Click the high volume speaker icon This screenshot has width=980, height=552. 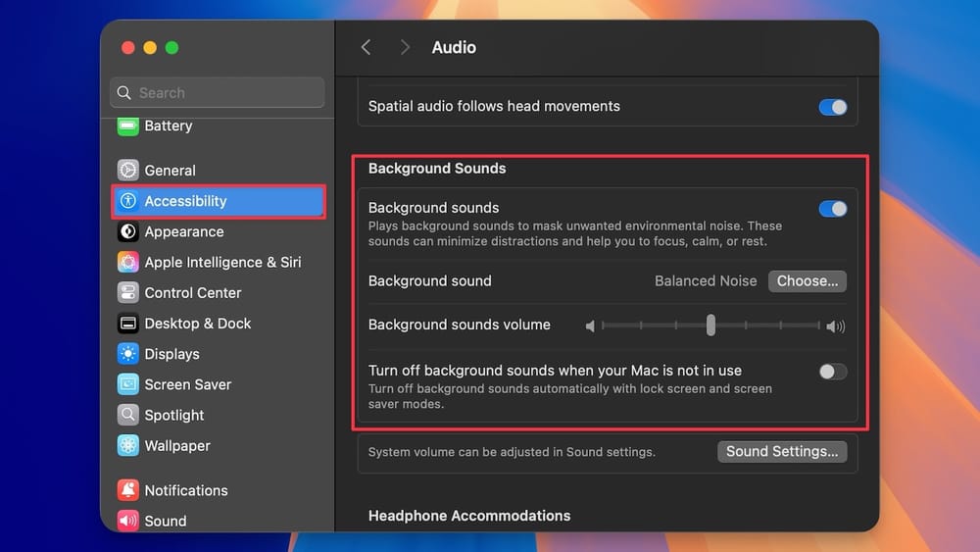click(x=835, y=326)
